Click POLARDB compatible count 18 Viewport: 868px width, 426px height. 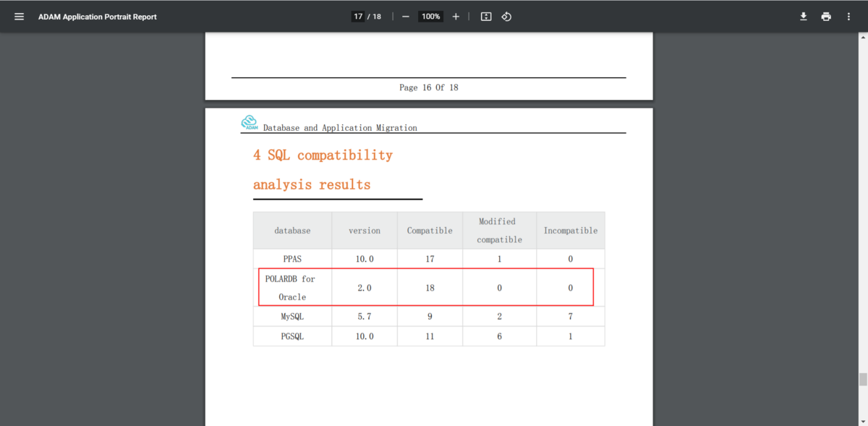(430, 288)
